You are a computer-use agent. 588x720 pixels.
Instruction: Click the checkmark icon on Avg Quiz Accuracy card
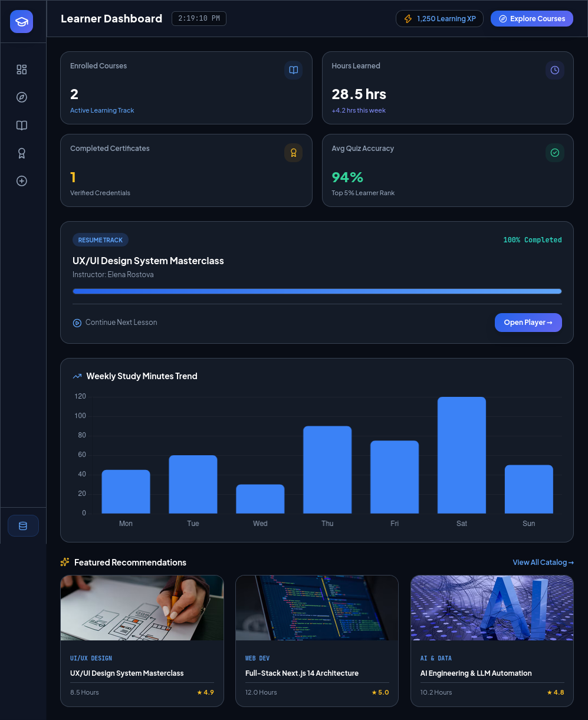(x=555, y=153)
